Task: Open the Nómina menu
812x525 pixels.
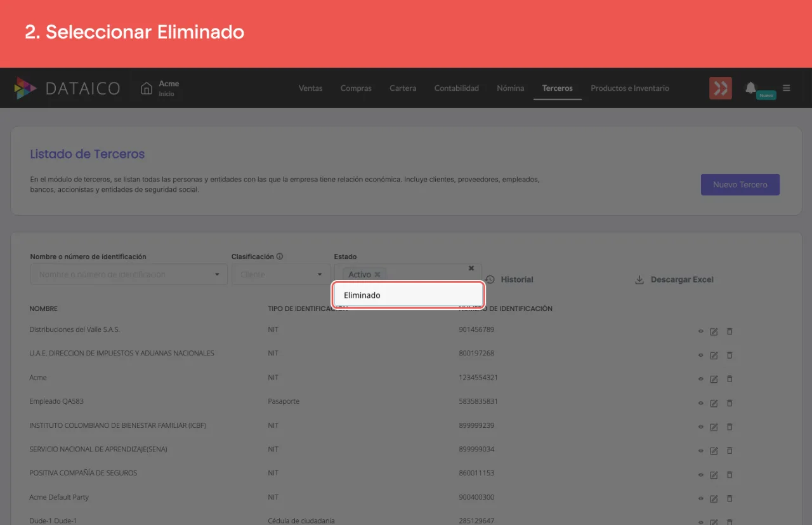Action: pyautogui.click(x=511, y=88)
